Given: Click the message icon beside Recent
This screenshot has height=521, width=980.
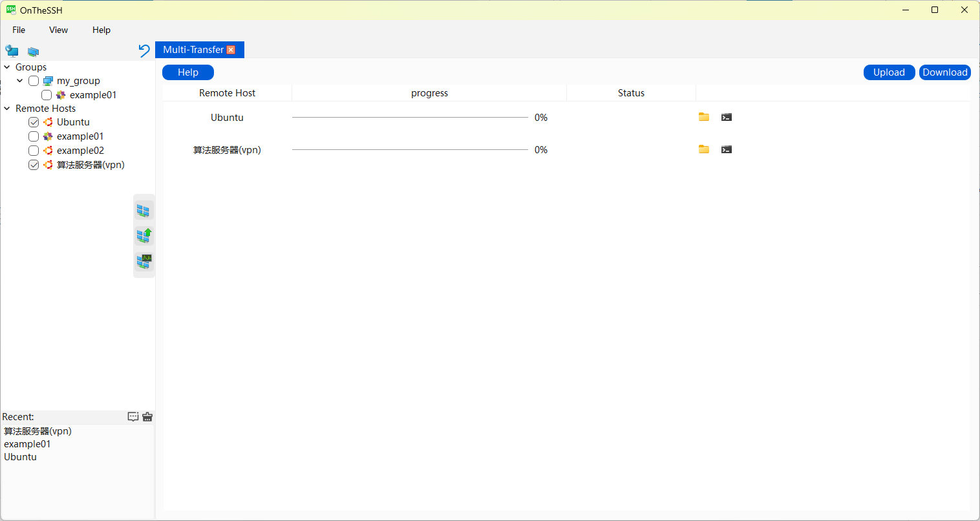Looking at the screenshot, I should coord(133,417).
